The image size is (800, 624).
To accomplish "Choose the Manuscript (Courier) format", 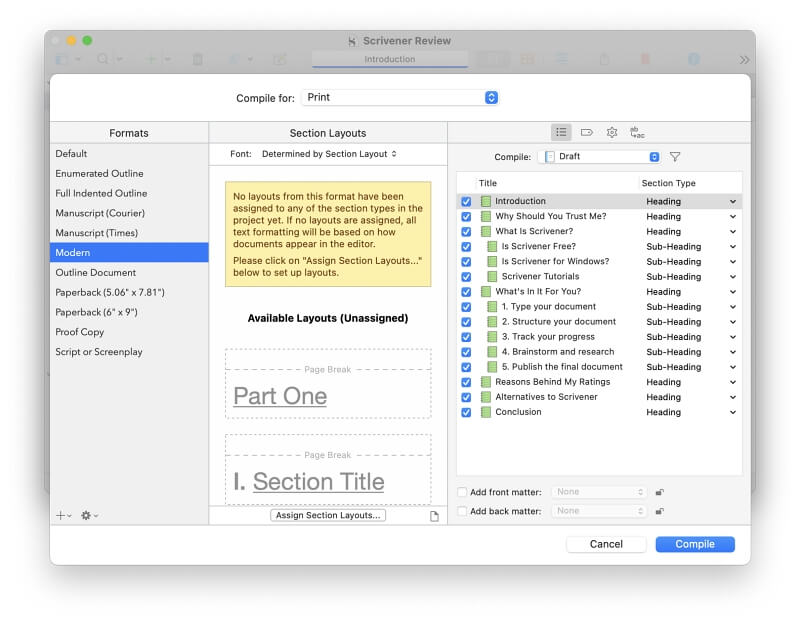I will coord(129,213).
